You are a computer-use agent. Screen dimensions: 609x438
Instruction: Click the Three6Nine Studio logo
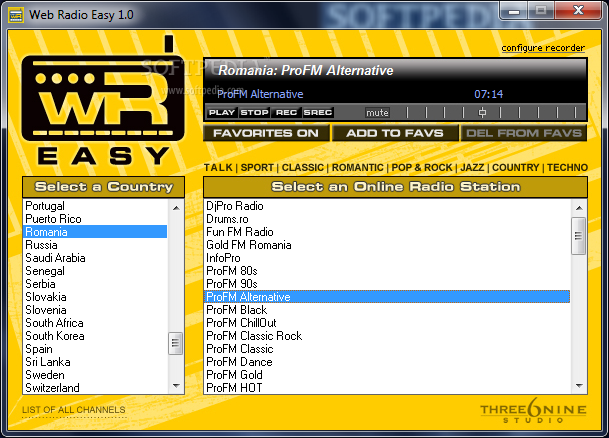533,412
